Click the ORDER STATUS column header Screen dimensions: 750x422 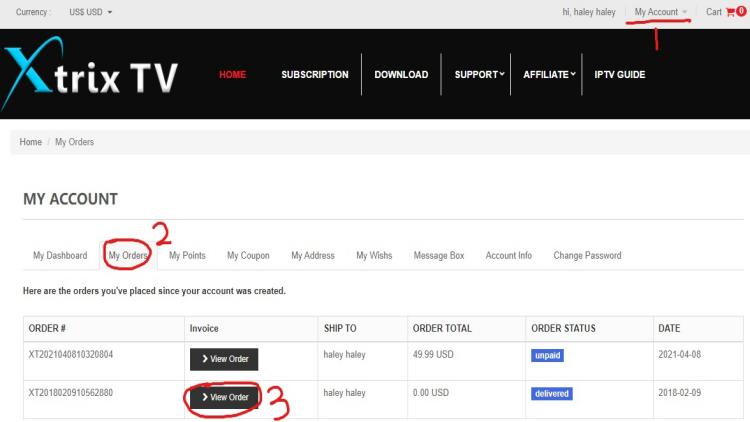[x=563, y=328]
